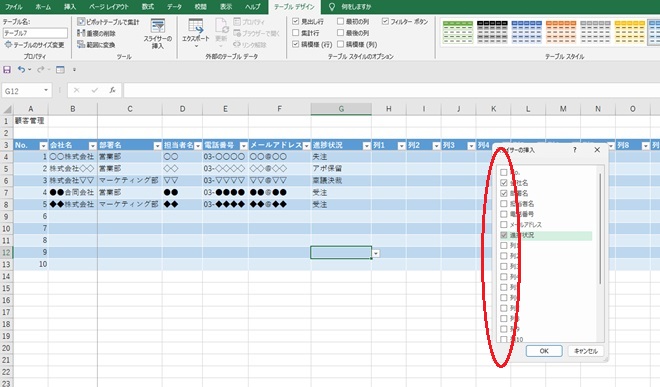Open the データ (Data) tab

[x=174, y=7]
